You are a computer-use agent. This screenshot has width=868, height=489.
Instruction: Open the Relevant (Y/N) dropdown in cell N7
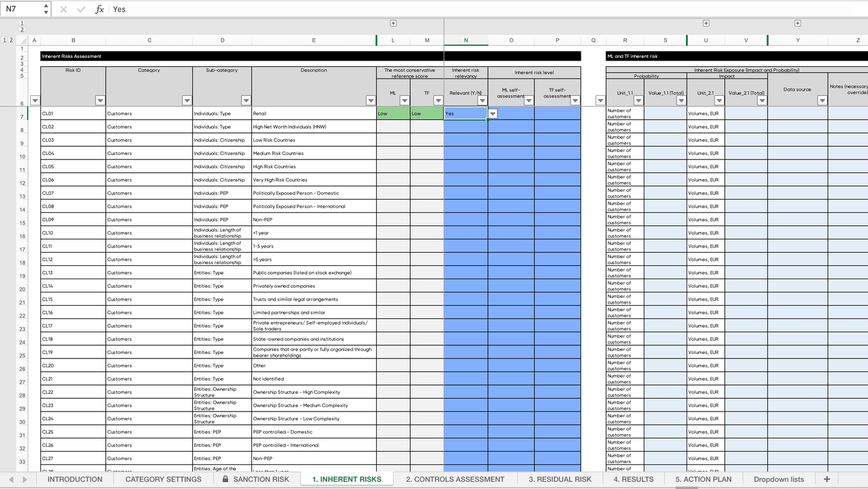(493, 113)
